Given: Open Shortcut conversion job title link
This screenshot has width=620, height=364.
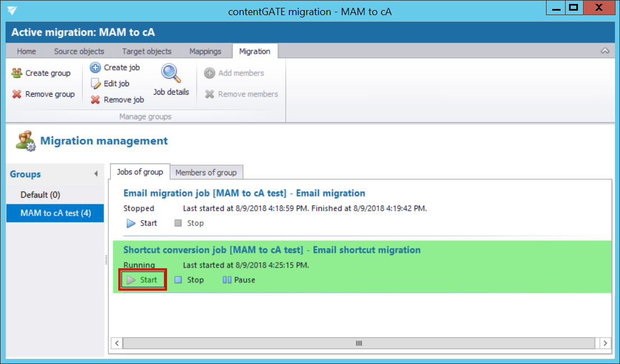Looking at the screenshot, I should [x=272, y=250].
